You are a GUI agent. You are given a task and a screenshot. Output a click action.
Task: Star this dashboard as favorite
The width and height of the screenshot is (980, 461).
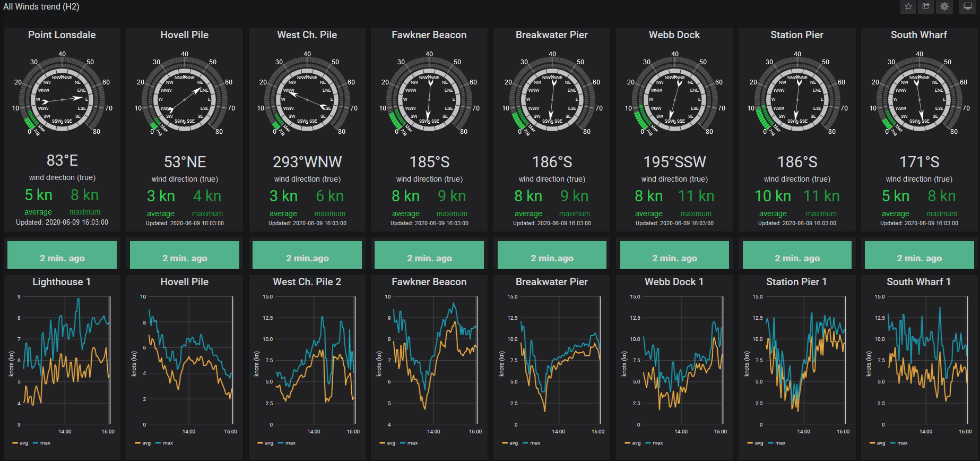[908, 6]
